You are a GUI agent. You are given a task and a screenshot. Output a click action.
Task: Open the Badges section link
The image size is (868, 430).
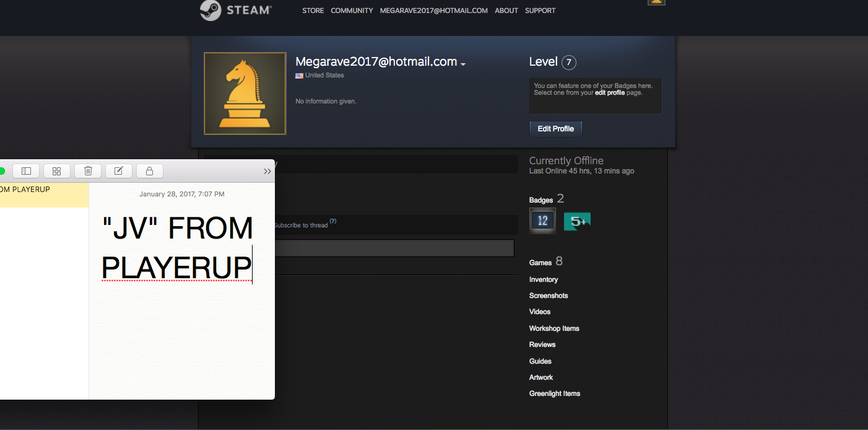(541, 200)
